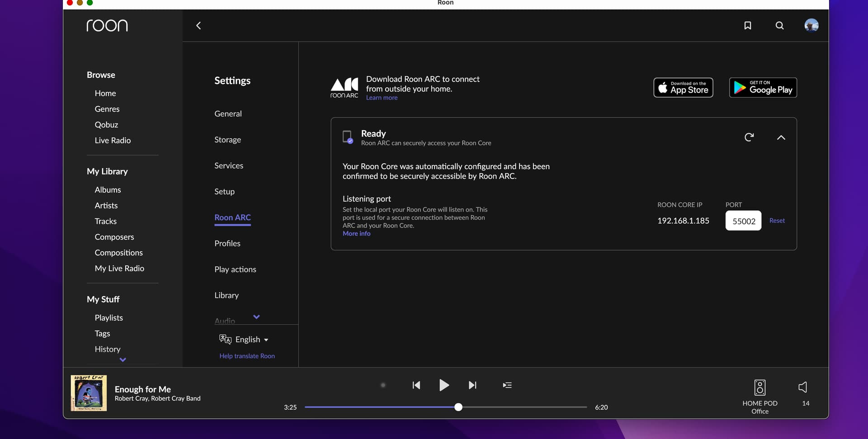Image resolution: width=868 pixels, height=439 pixels.
Task: Click the port field showing 55002
Action: pos(743,221)
